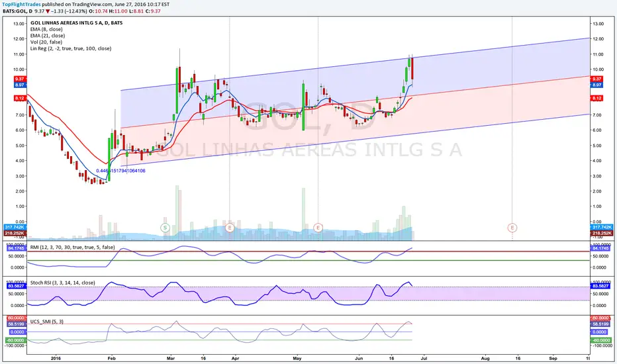The image size is (617, 364).
Task: Click the Stoch RSI indicator legend label
Action: pos(63,283)
